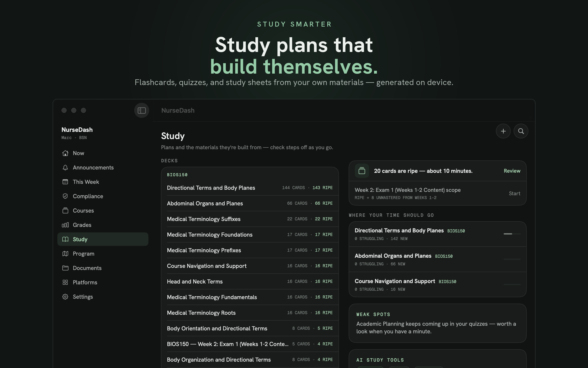Image resolution: width=588 pixels, height=368 pixels.
Task: Click the 5 RIPE count
Action: pos(325,328)
